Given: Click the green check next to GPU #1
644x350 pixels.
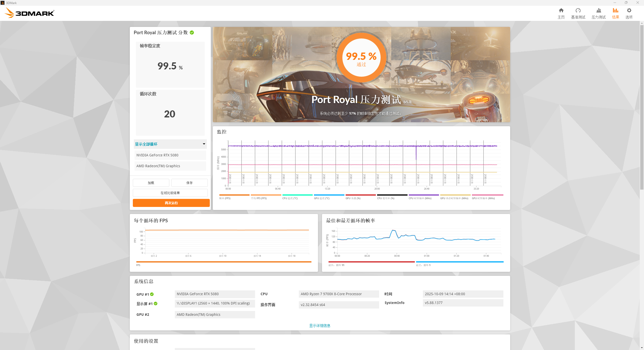Looking at the screenshot, I should point(152,294).
